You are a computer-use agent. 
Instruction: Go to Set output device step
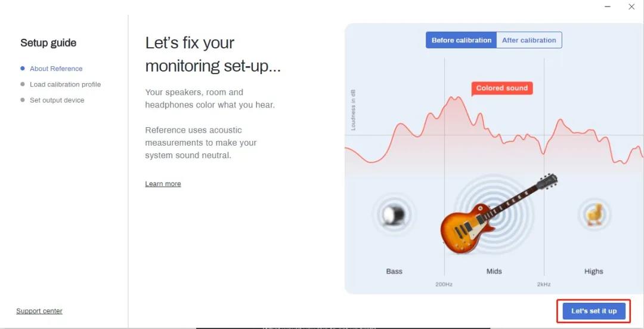(x=57, y=100)
